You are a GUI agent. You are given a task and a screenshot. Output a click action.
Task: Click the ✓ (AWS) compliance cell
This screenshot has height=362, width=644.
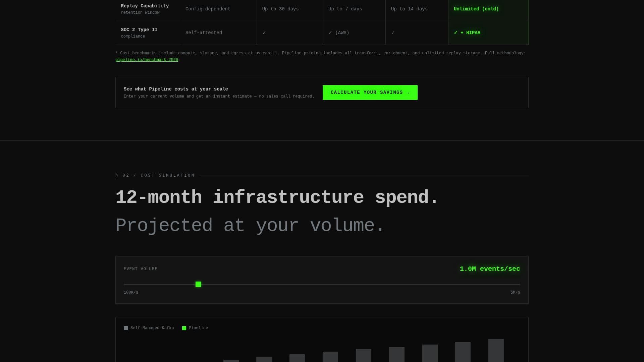click(x=354, y=33)
